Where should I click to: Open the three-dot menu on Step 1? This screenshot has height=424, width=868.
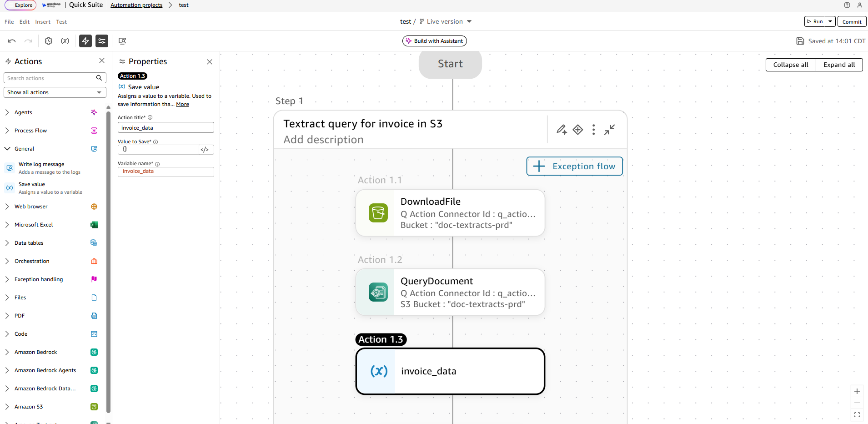[x=593, y=130]
